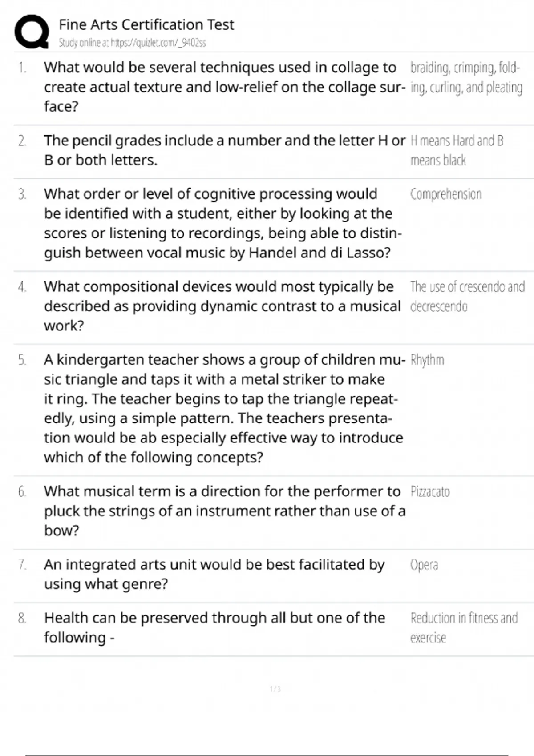Click the answer 'H means Hard and B means black'
534x756 pixels.
pyautogui.click(x=456, y=150)
